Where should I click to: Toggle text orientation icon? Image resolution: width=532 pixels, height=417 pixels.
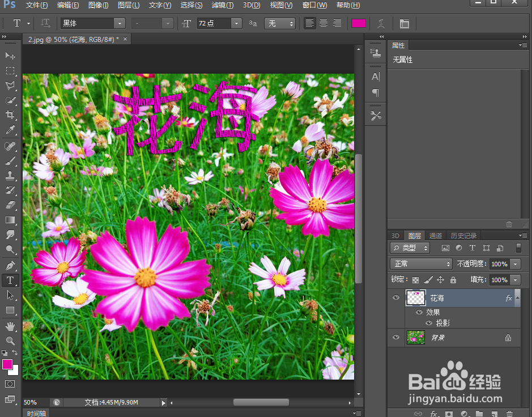coord(45,23)
